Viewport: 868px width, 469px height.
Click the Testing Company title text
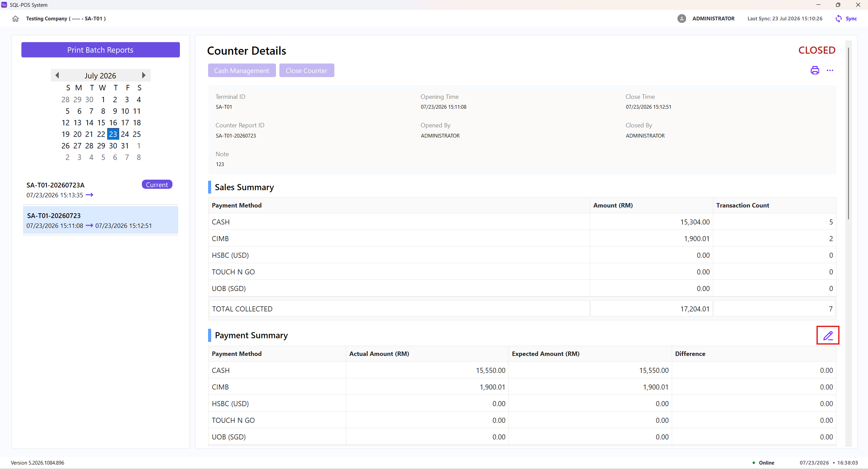(x=66, y=19)
